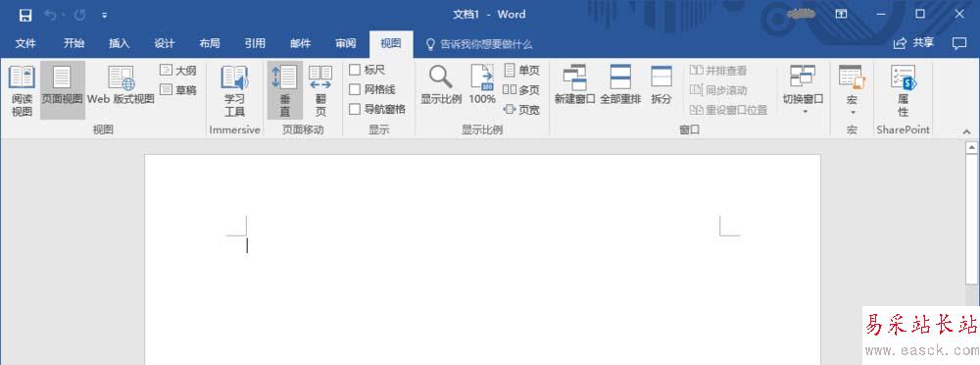Viewport: 980px width, 365px height.
Task: Switch to the 开始 (Home) tab
Action: 73,43
